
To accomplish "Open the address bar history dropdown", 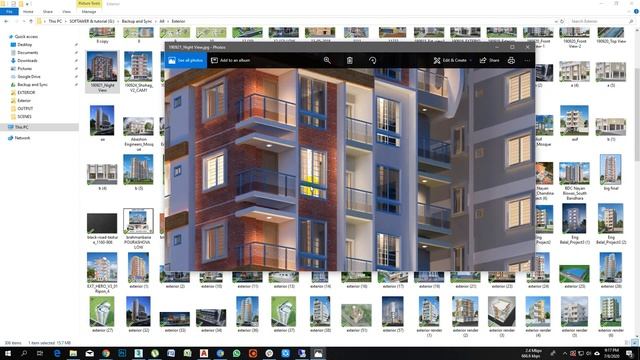I will (556, 21).
